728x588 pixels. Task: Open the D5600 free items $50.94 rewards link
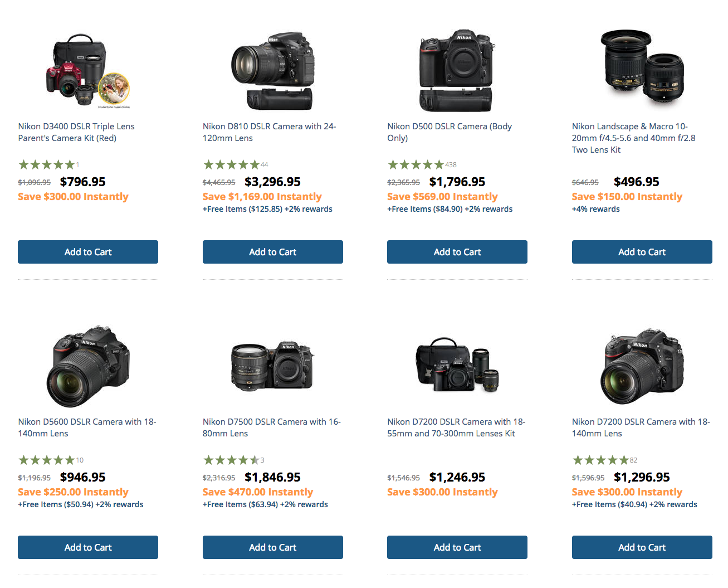click(81, 504)
